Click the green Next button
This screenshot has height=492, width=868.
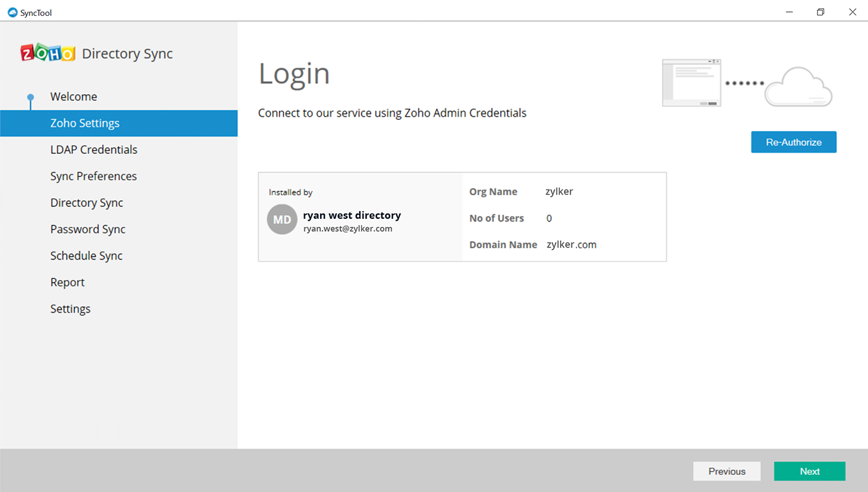[x=809, y=471]
